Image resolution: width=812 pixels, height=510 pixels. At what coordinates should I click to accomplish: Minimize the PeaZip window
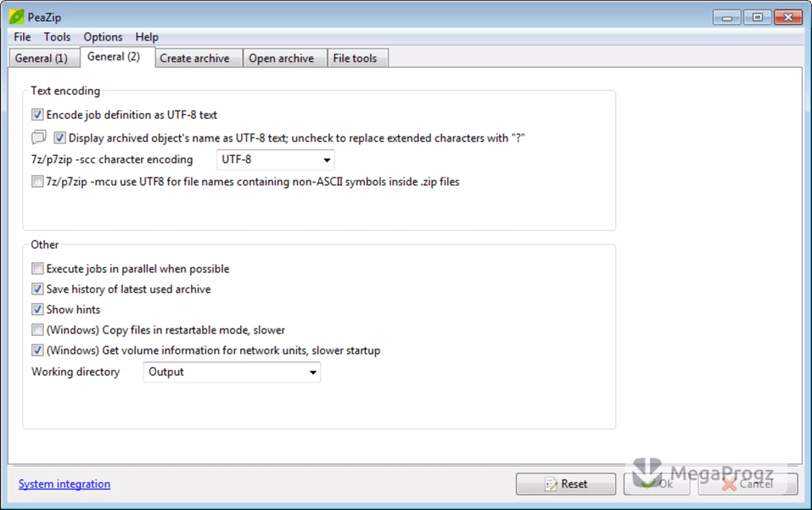tap(727, 18)
